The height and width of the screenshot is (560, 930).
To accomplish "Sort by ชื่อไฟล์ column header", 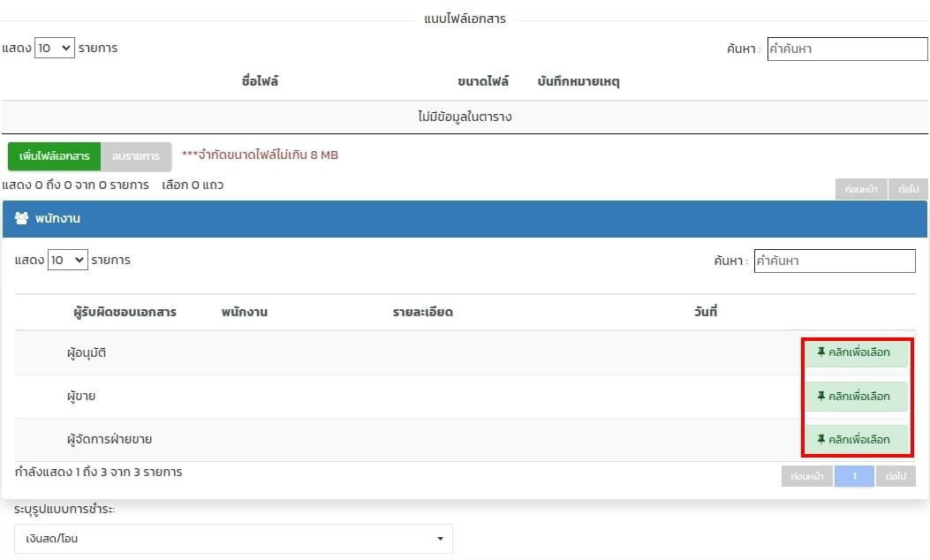I will (x=260, y=81).
